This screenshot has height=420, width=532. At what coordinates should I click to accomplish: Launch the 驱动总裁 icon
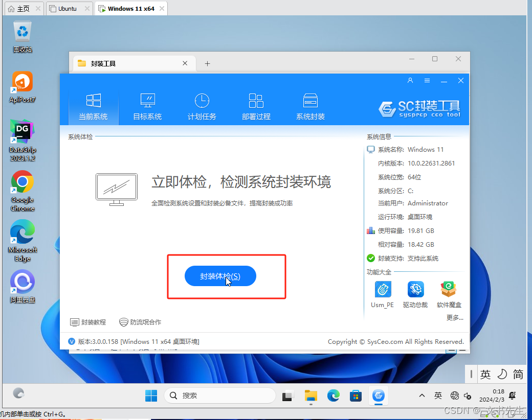(415, 294)
